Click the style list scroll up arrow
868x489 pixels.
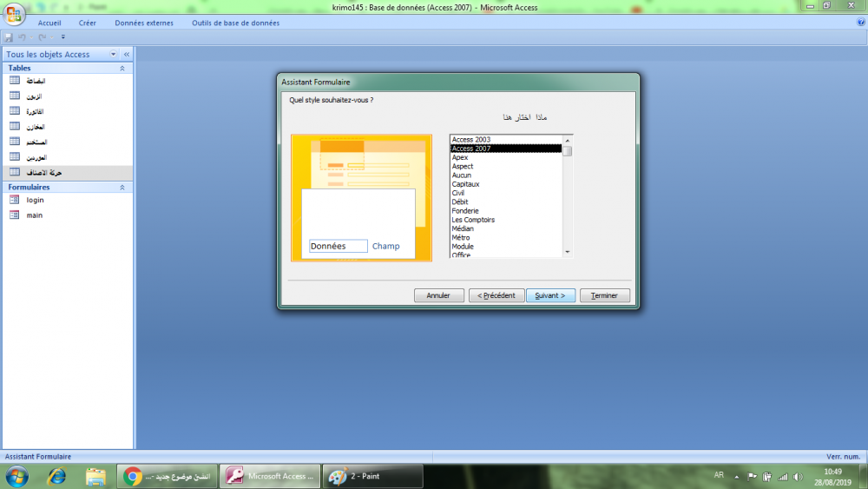[x=568, y=140]
